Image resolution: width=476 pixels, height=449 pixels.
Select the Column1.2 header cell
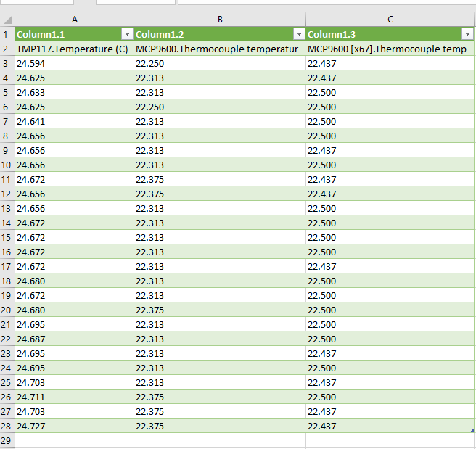point(220,34)
